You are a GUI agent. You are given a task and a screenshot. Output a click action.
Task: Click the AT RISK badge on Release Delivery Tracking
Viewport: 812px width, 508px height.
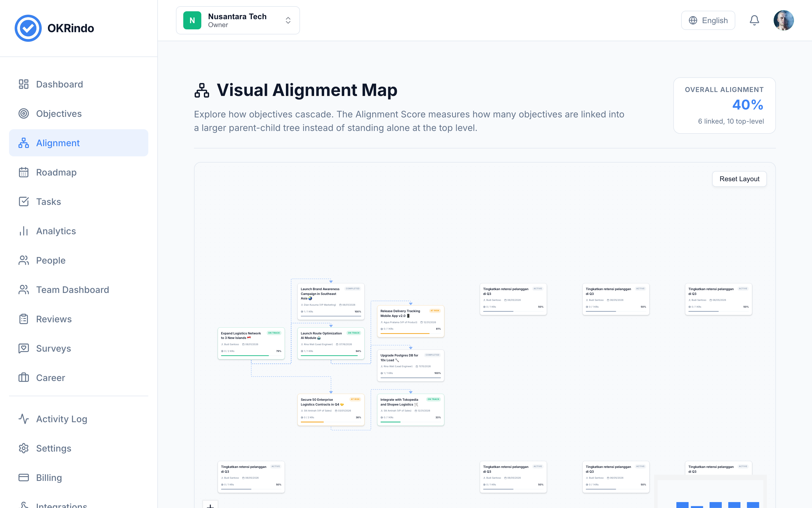[x=434, y=310]
